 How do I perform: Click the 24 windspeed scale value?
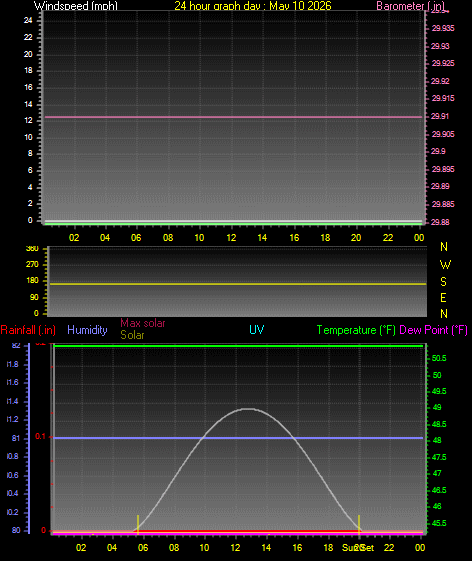[28, 20]
